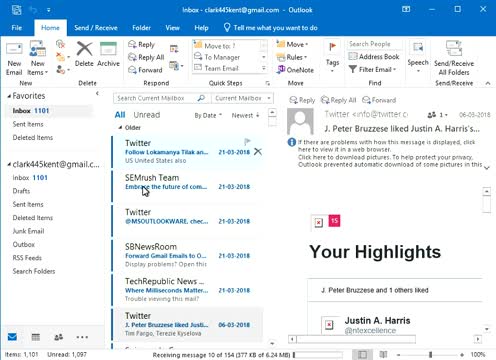Flag the first Twitter message
The width and height of the screenshot is (496, 360).
point(247,142)
